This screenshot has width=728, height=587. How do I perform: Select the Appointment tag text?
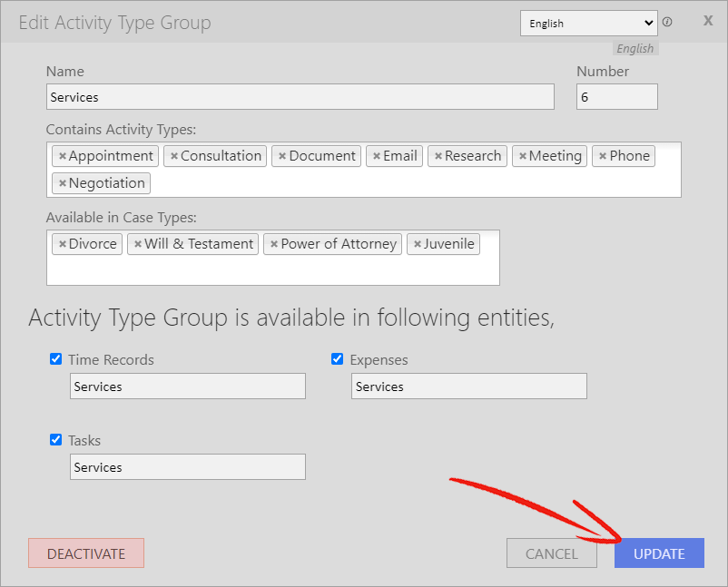click(x=111, y=156)
